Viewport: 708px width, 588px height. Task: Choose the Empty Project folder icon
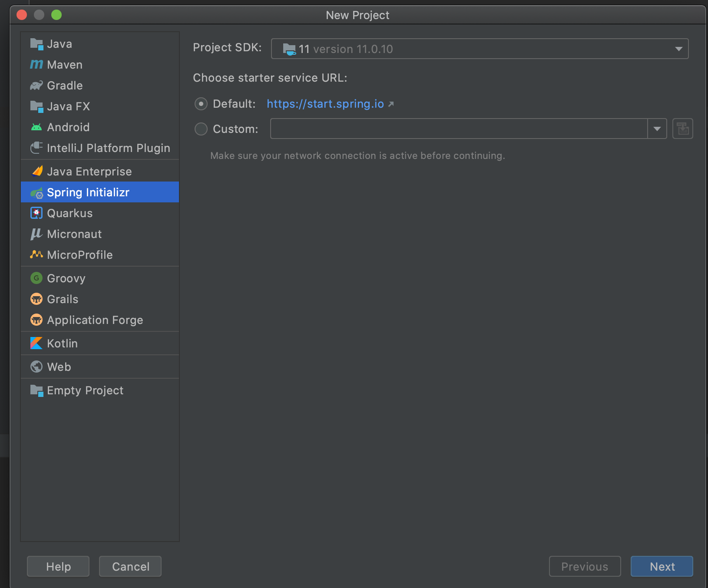[x=36, y=390]
